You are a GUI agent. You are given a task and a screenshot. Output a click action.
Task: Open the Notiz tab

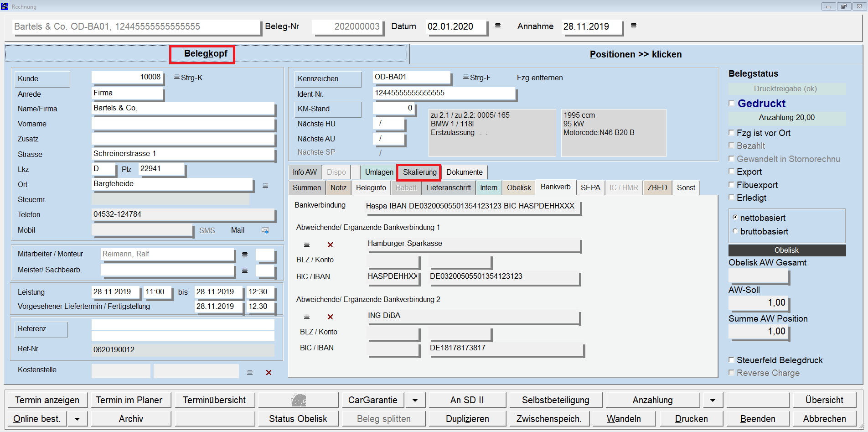pos(338,187)
